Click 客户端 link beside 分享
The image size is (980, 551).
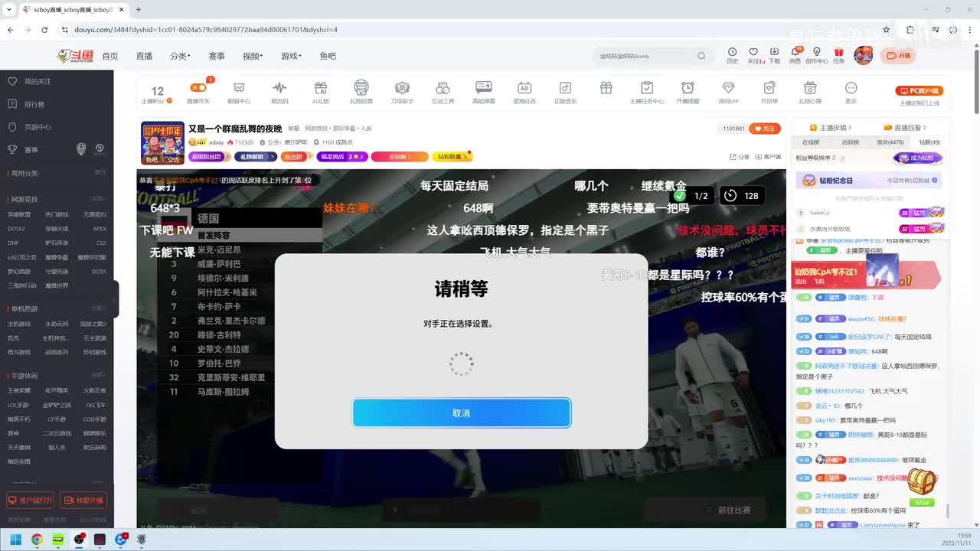[769, 157]
